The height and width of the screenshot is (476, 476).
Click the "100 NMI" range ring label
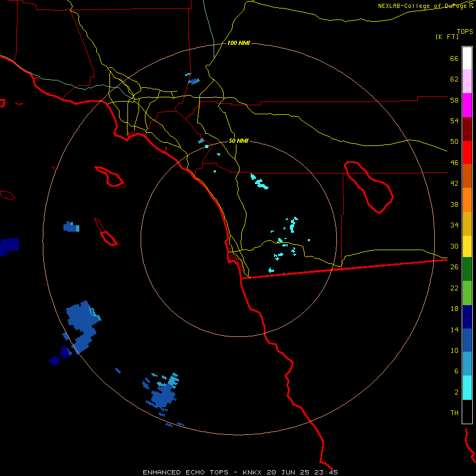(239, 43)
